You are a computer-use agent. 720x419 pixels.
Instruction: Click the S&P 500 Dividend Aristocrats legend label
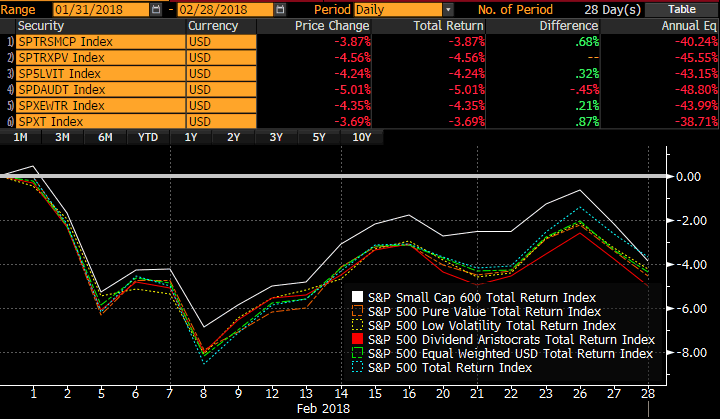[x=511, y=340]
